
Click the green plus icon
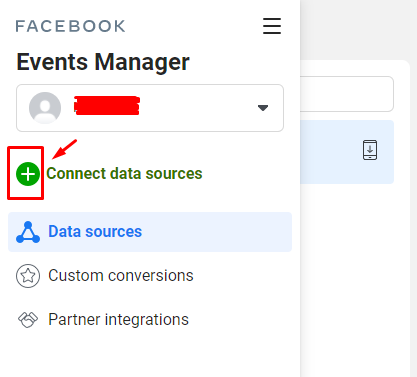tap(28, 174)
